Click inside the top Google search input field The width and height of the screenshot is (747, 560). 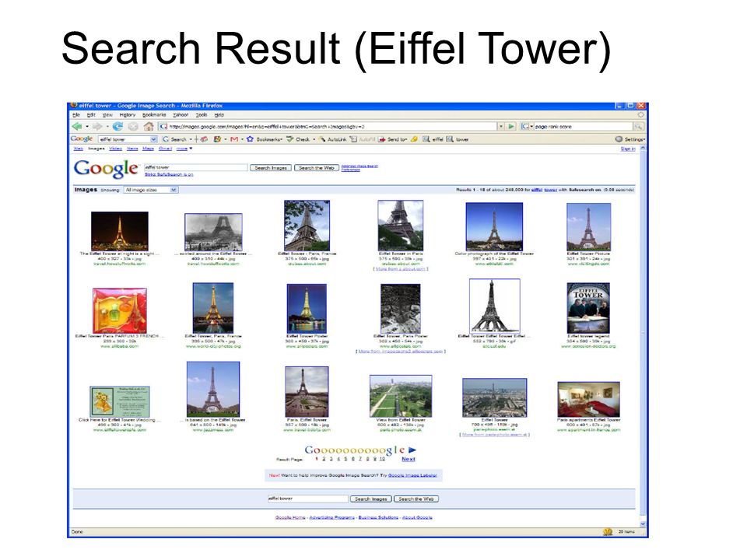pyautogui.click(x=196, y=167)
